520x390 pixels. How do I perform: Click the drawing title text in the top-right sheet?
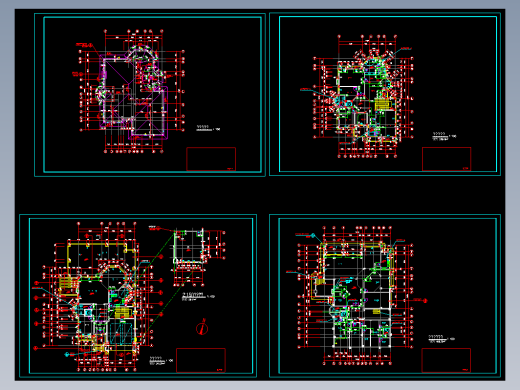pyautogui.click(x=444, y=136)
